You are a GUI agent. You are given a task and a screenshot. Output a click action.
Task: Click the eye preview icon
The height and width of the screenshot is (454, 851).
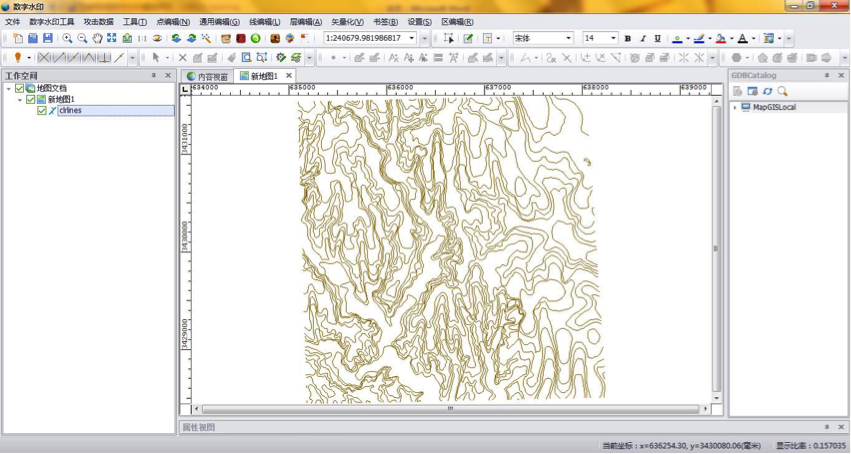pyautogui.click(x=157, y=38)
